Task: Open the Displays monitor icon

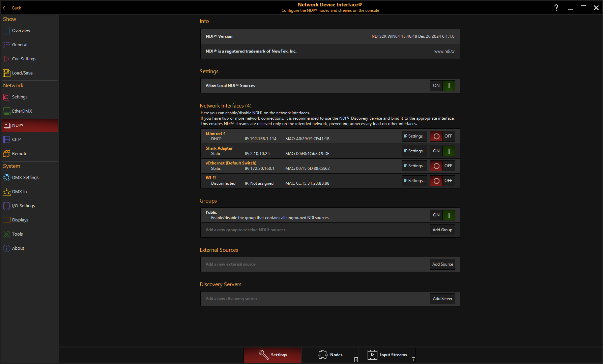Action: pyautogui.click(x=6, y=220)
